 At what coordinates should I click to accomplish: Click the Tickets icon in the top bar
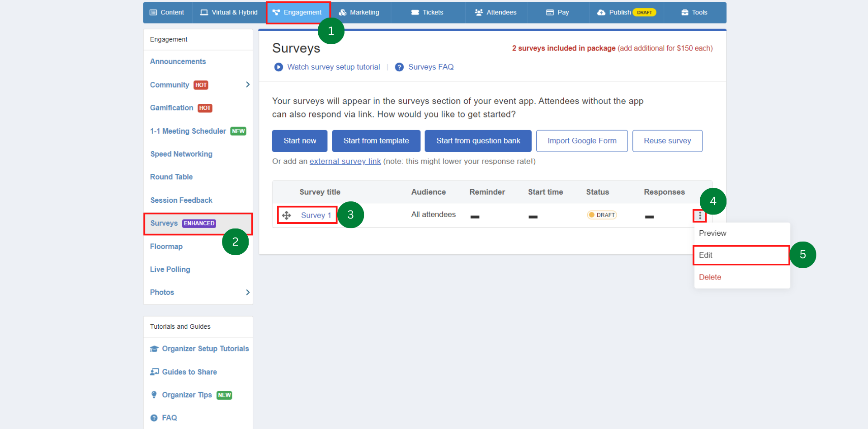[415, 12]
